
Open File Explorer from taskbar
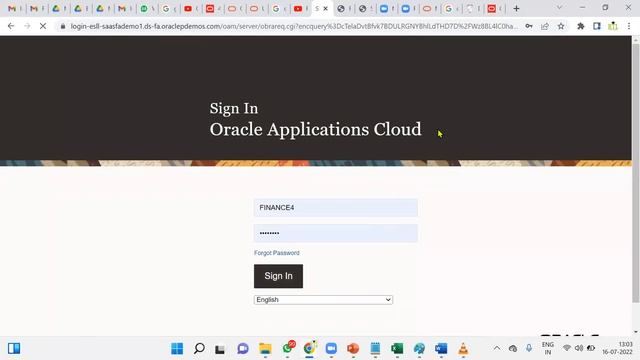click(265, 349)
